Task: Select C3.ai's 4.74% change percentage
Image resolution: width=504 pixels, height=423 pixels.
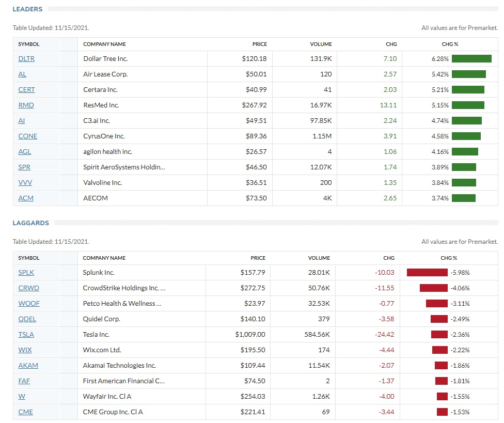Action: click(440, 120)
